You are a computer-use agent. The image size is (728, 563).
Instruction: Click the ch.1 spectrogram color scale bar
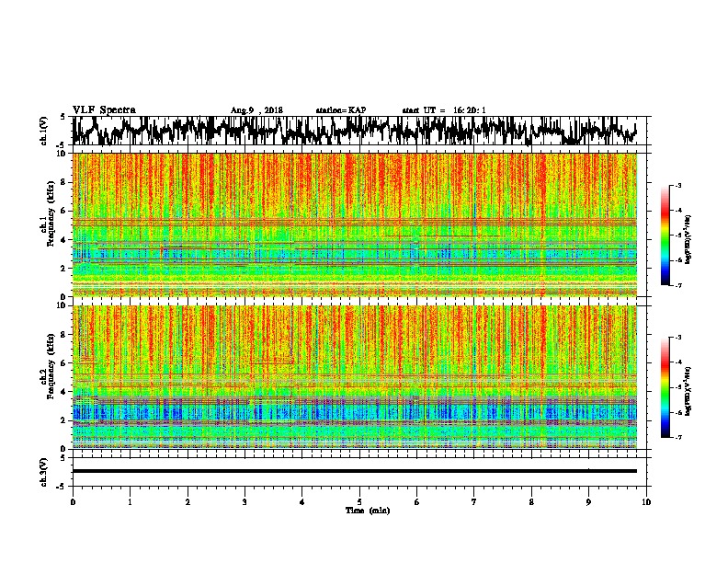665,236
